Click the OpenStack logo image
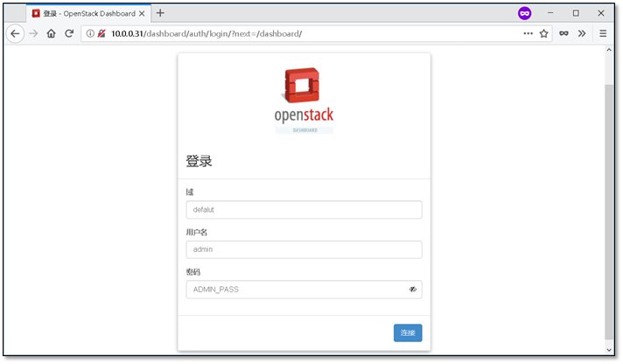Screen dimensions: 623x364 (304, 101)
